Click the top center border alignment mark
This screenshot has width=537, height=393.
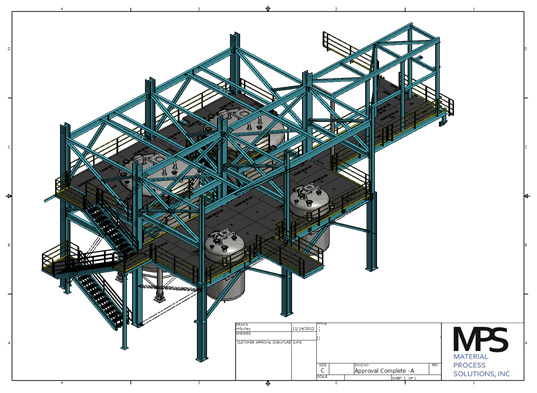coord(268,9)
